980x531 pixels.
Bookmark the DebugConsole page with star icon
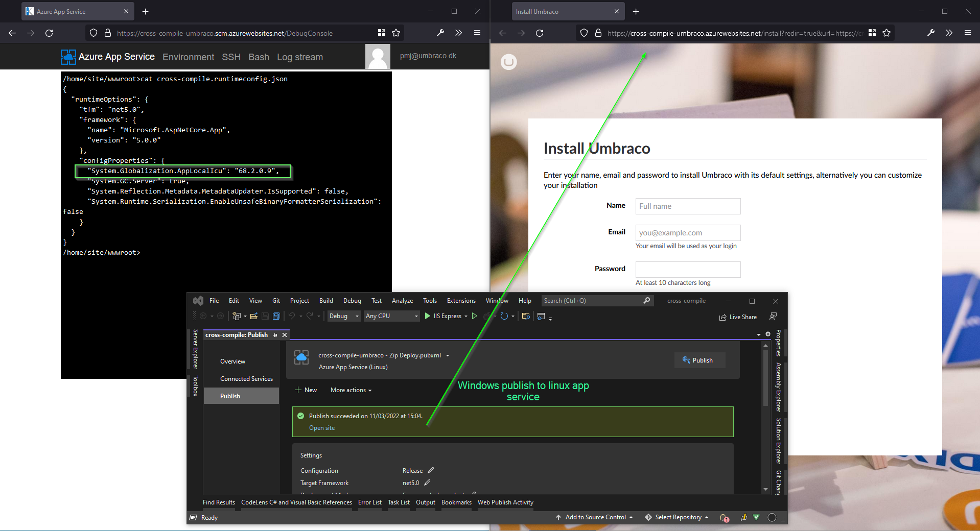tap(396, 33)
